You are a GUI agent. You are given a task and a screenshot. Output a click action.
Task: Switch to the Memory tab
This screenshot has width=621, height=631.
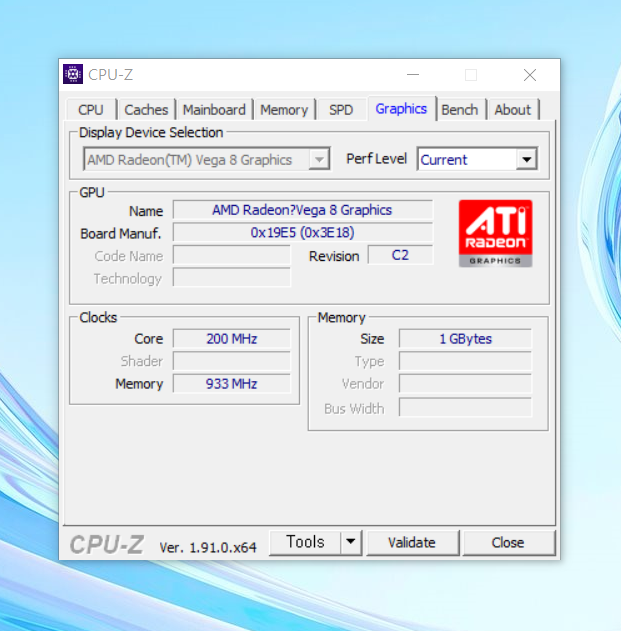pyautogui.click(x=284, y=109)
